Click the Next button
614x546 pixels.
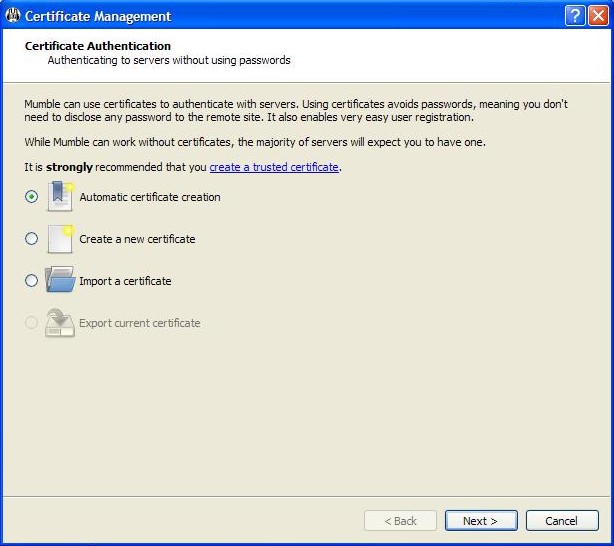481,521
